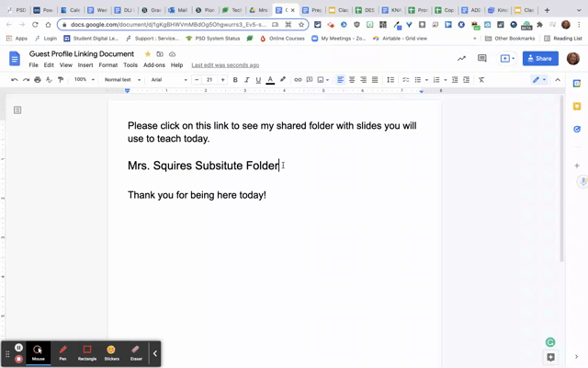Click the Redo icon in toolbar
Viewport: 588px width, 368px height.
pos(26,80)
